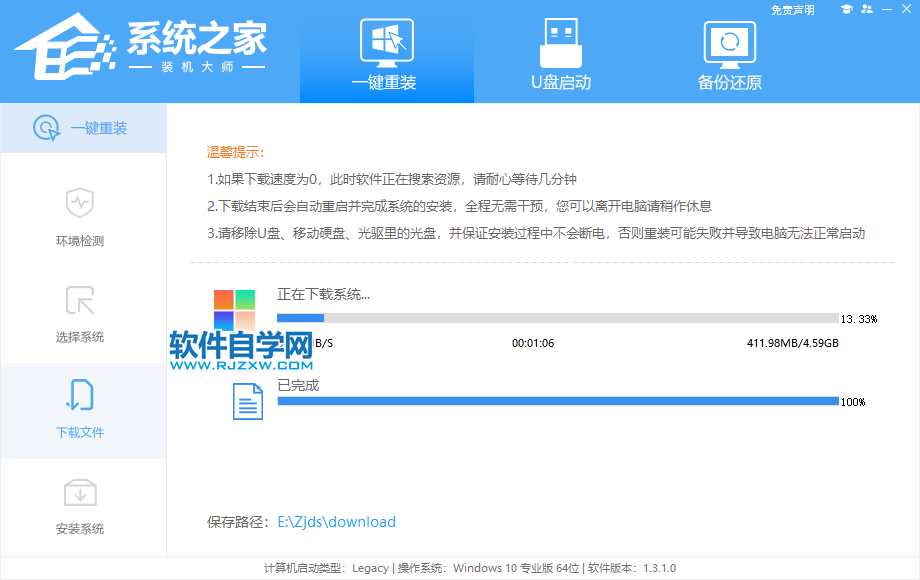This screenshot has width=920, height=580.
Task: Go to the 选择系统 sidebar label
Action: (80, 337)
